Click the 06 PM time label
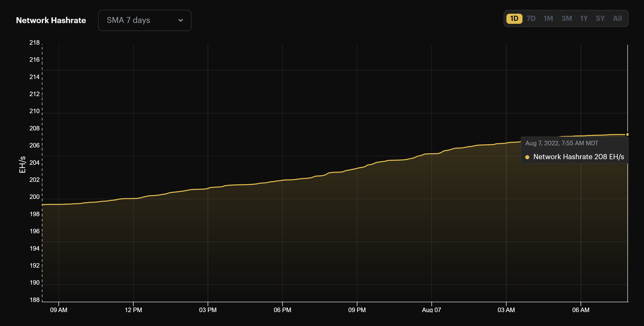Screen dimensions: 644x326 (282, 310)
